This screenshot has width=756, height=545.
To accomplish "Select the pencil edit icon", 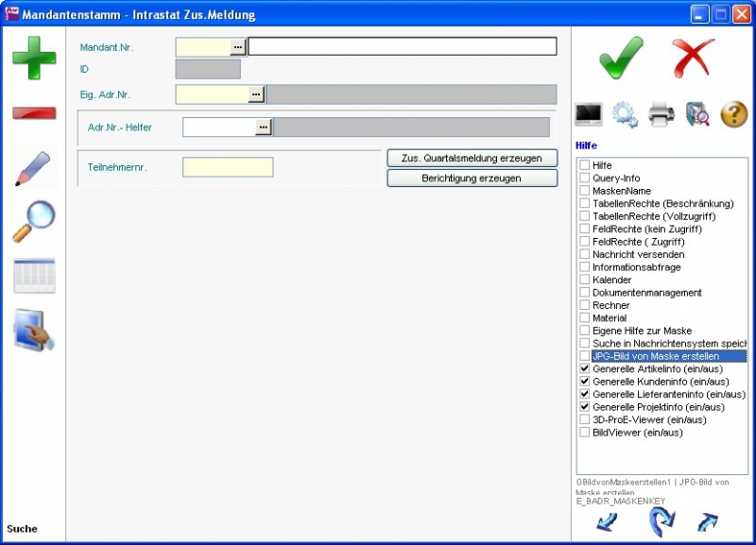I will click(x=34, y=168).
